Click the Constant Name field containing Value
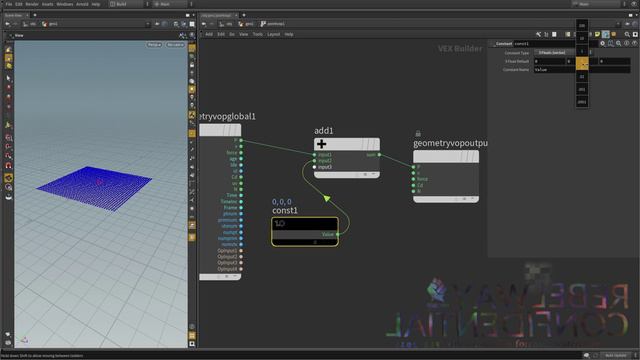The width and height of the screenshot is (640, 360). 582,70
